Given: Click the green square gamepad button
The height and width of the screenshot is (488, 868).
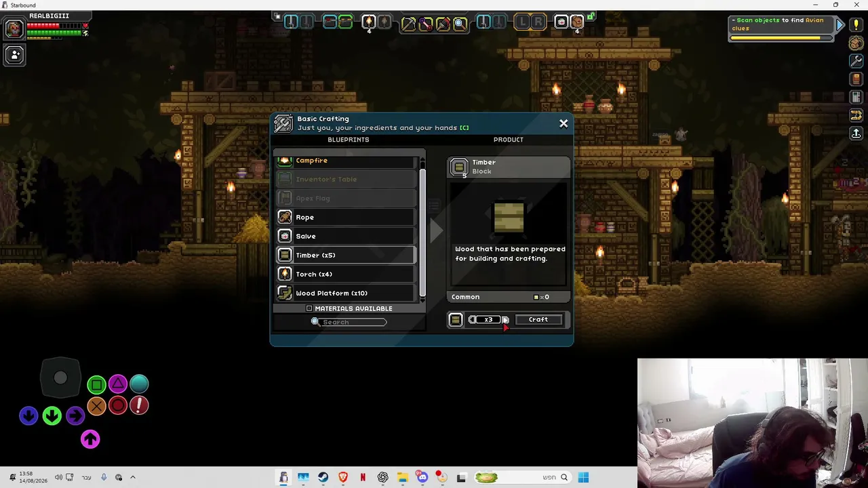Looking at the screenshot, I should point(96,385).
